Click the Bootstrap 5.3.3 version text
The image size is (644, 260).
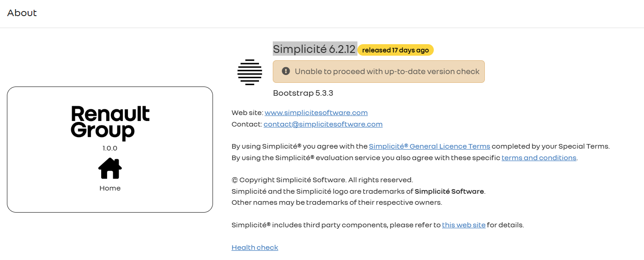pyautogui.click(x=303, y=93)
